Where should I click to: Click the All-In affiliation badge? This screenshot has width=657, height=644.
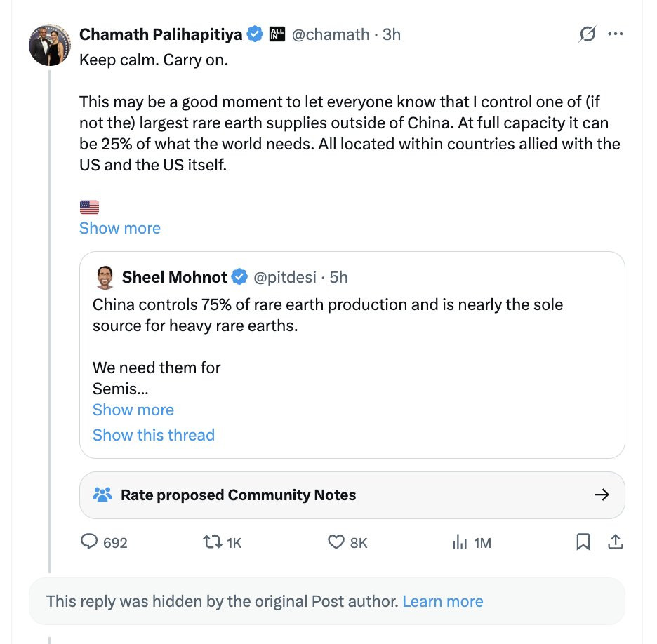277,34
